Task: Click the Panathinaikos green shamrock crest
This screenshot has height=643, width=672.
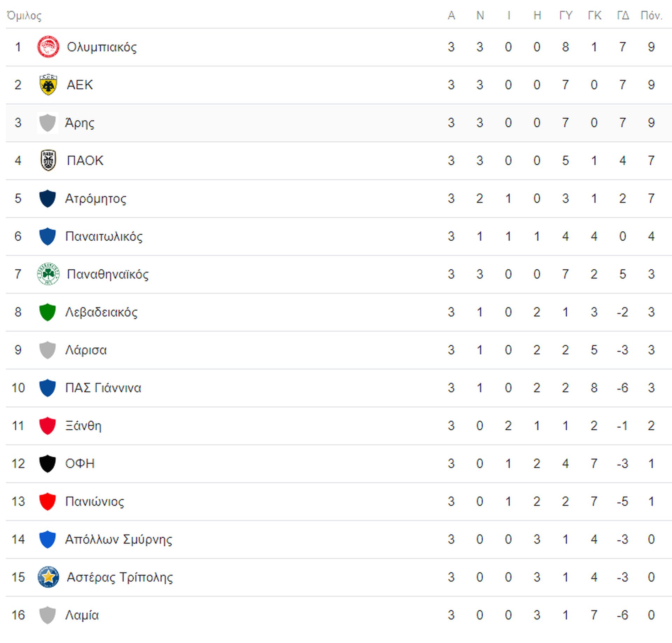Action: click(48, 274)
